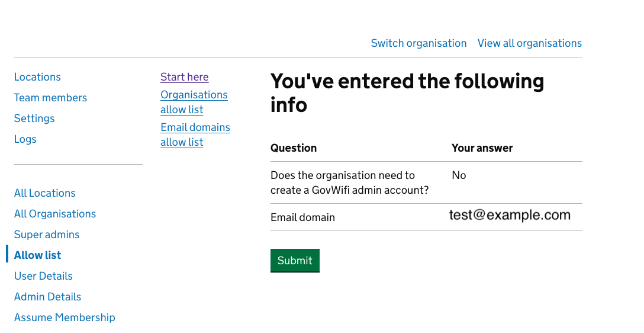Open the All Organisations admin page
Image resolution: width=644 pixels, height=333 pixels.
click(x=55, y=214)
